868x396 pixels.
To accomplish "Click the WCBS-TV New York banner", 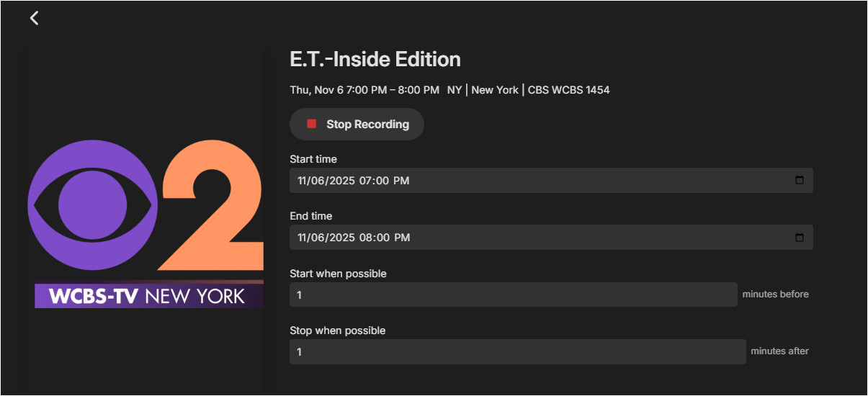I will [148, 295].
